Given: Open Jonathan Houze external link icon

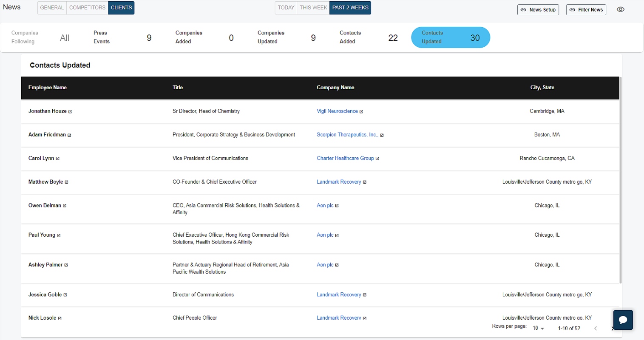Looking at the screenshot, I should coord(70,112).
